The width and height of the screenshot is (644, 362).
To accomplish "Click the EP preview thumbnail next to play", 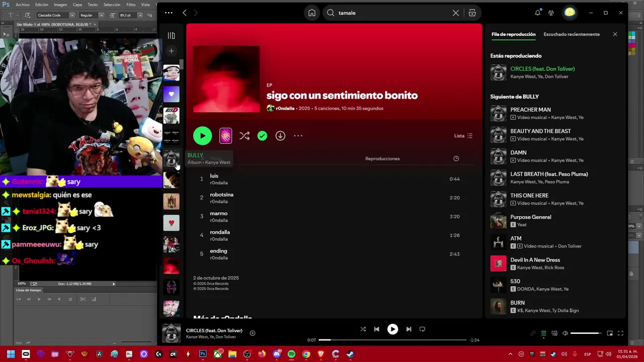I will coord(225,136).
